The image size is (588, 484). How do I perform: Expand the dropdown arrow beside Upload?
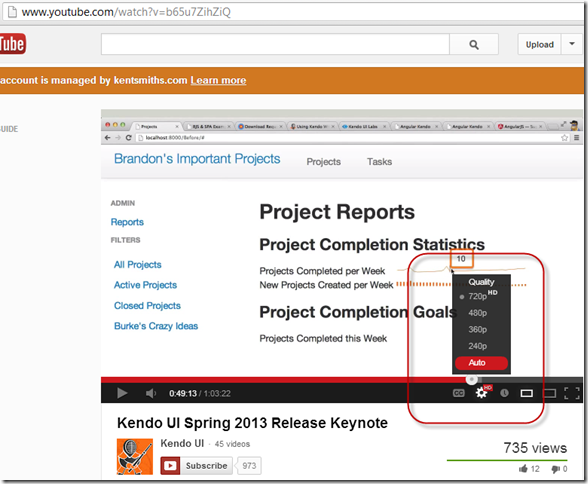click(x=572, y=44)
